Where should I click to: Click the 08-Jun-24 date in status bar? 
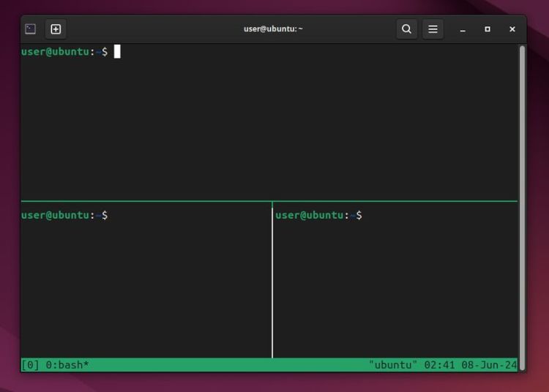488,364
